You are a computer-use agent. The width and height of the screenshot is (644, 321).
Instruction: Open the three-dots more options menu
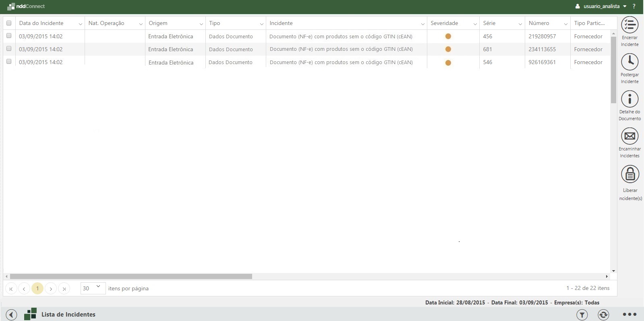[629, 315]
